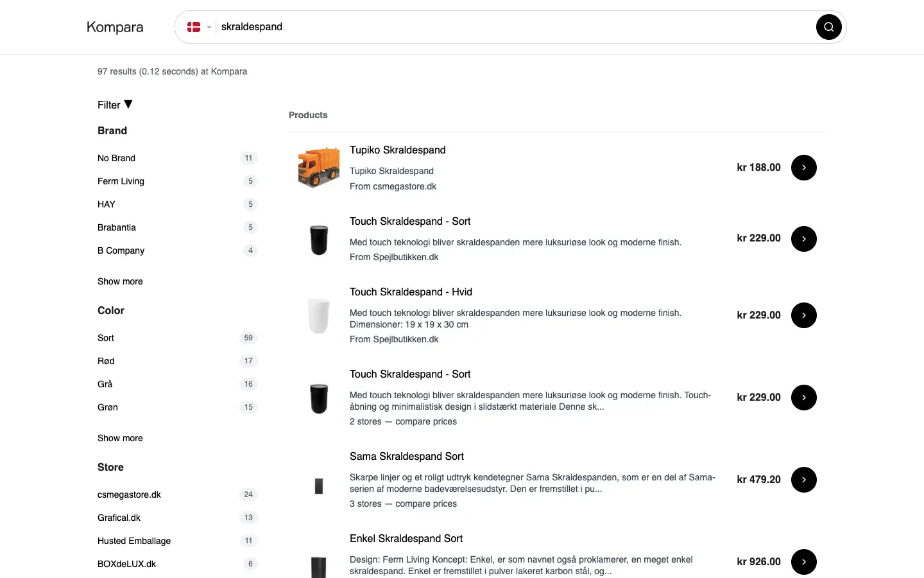The image size is (924, 578).
Task: Open Tupiko Skraldespand product title
Action: 397,150
